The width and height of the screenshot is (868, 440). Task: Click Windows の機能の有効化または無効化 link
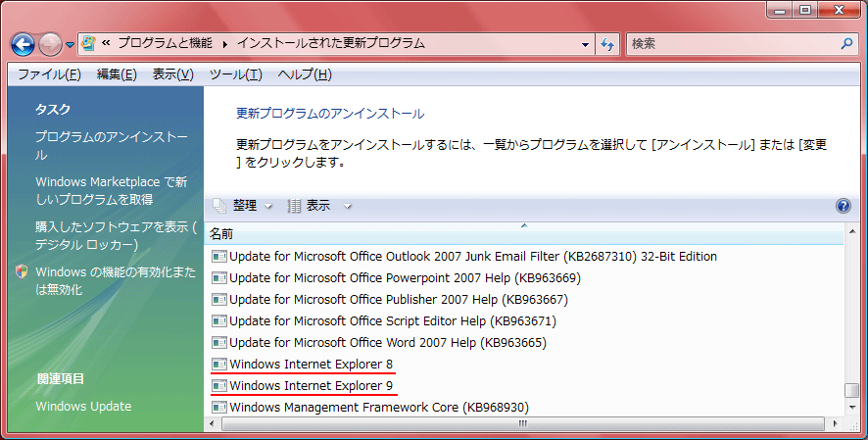point(116,280)
